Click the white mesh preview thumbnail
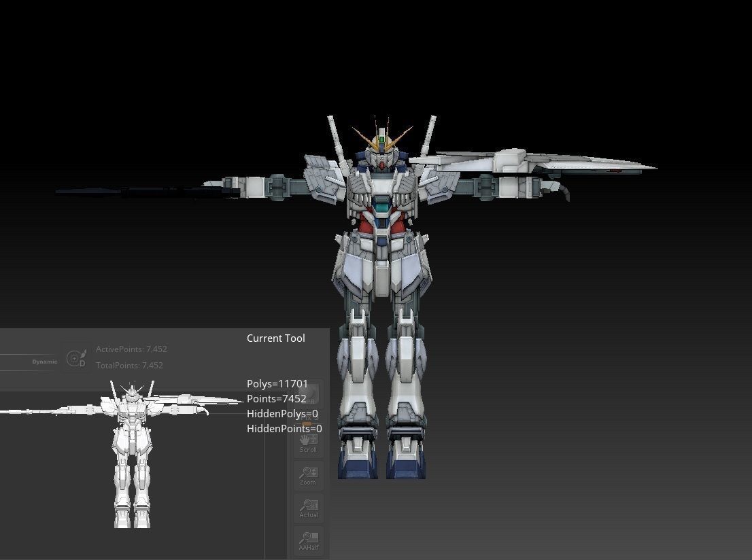The image size is (752, 560). [122, 454]
